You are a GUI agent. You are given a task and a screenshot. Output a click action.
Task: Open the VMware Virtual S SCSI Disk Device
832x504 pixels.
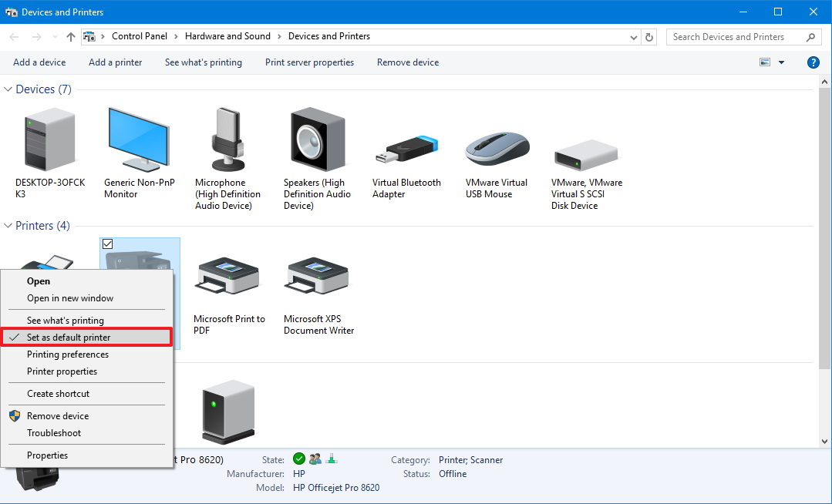585,150
